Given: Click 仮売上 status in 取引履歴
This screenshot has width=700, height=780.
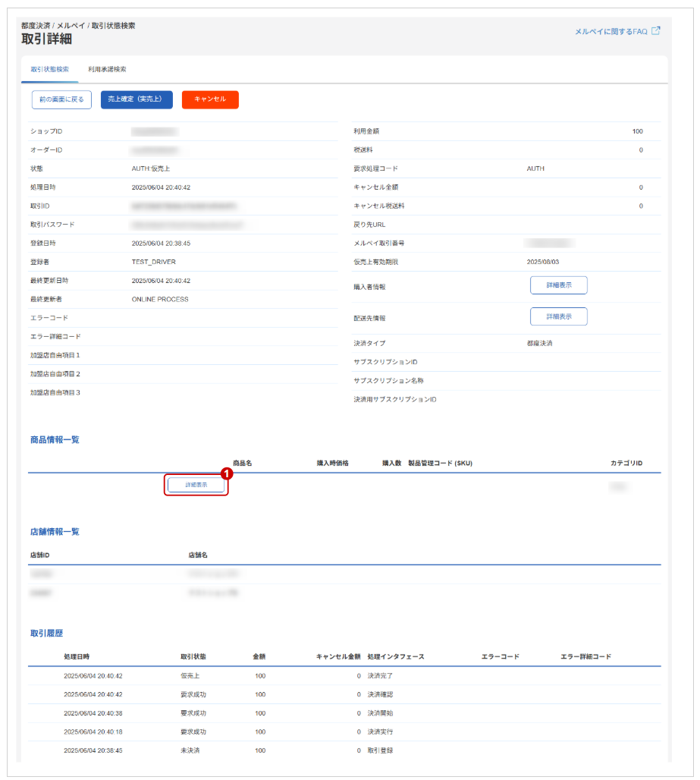Looking at the screenshot, I should click(x=190, y=676).
